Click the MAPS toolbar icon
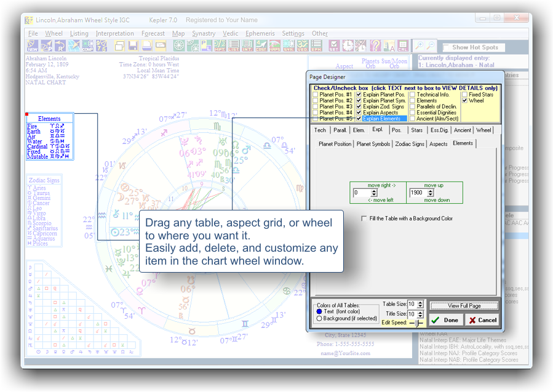The image size is (553, 392). coord(275,46)
